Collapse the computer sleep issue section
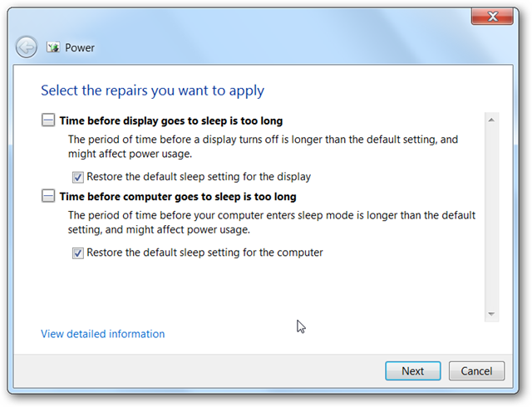The height and width of the screenshot is (407, 532). 48,196
